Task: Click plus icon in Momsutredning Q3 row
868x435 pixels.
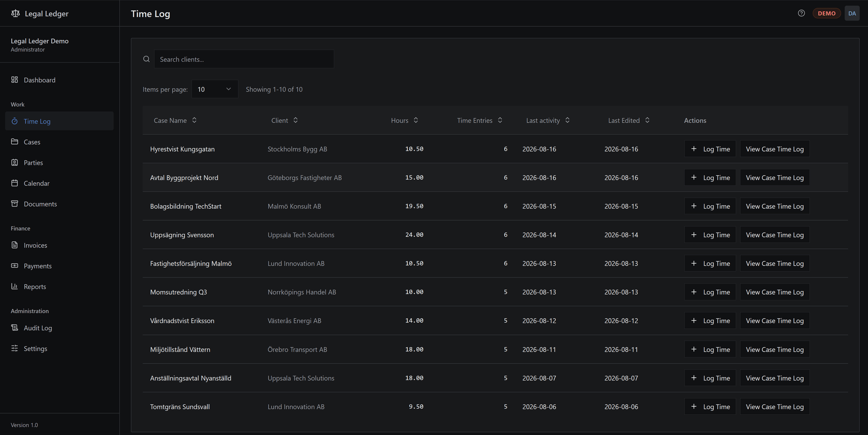Action: pos(694,292)
